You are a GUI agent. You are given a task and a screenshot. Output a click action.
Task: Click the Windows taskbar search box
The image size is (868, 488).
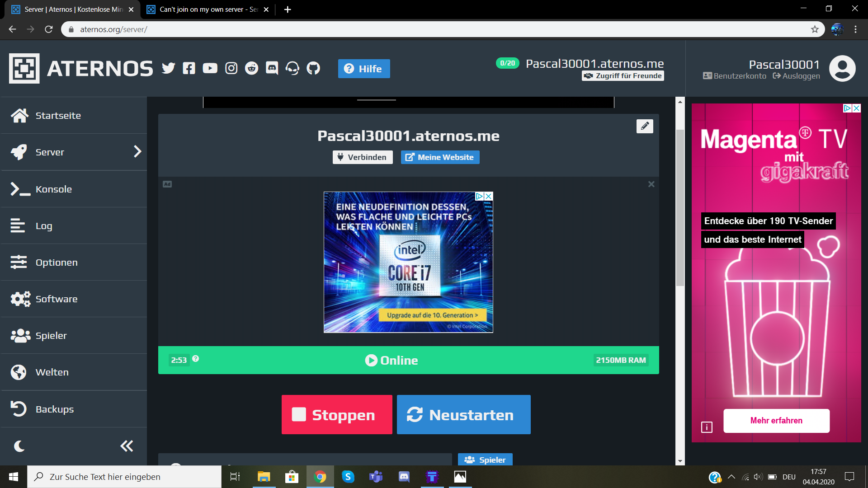point(124,477)
